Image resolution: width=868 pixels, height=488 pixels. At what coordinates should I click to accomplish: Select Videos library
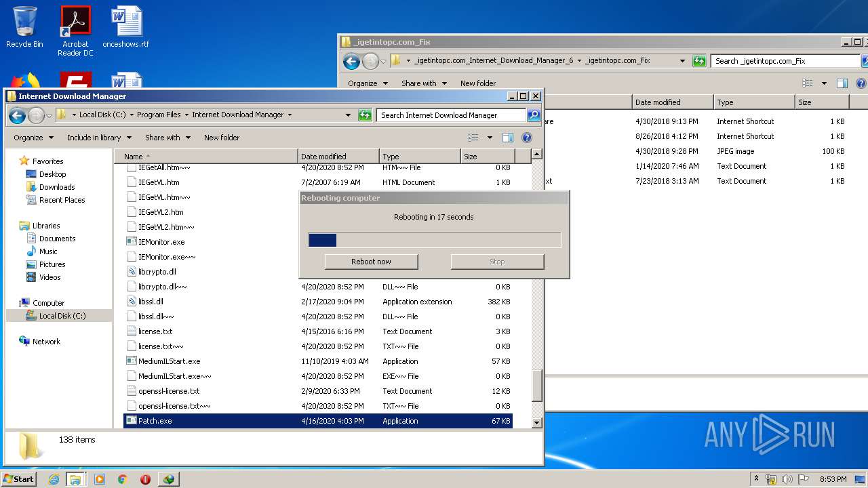50,277
